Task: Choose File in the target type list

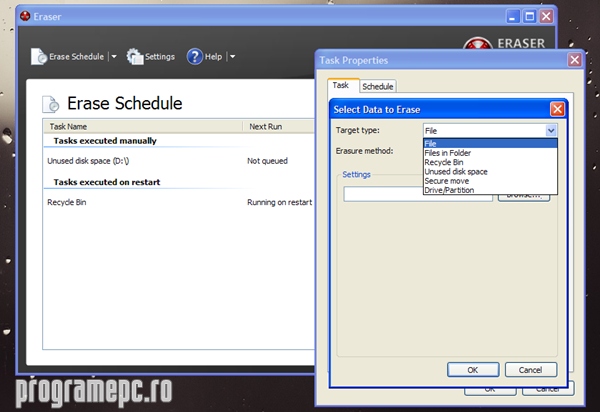Action: [x=490, y=143]
